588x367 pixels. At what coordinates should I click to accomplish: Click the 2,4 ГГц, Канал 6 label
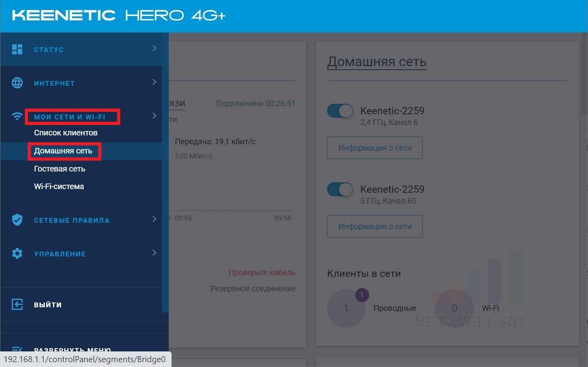pos(389,122)
